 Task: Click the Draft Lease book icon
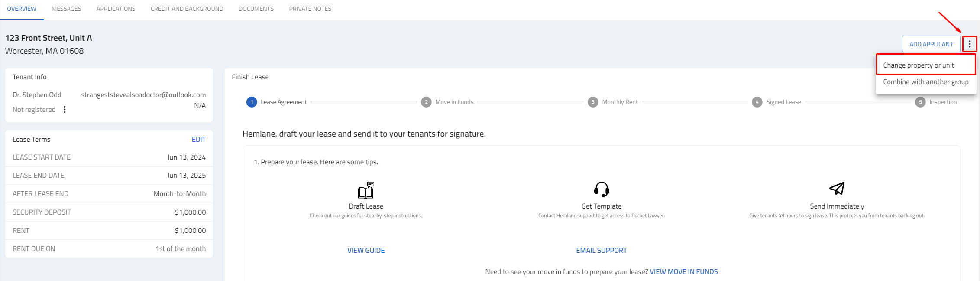366,190
